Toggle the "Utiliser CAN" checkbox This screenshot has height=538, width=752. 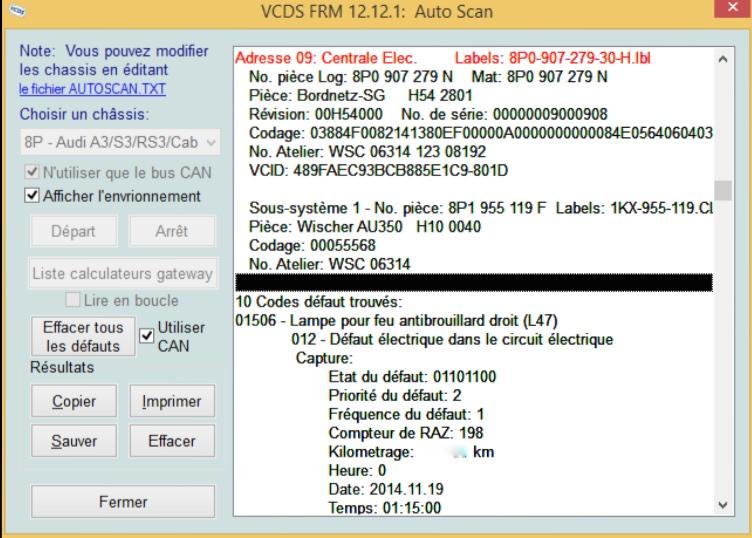click(146, 336)
